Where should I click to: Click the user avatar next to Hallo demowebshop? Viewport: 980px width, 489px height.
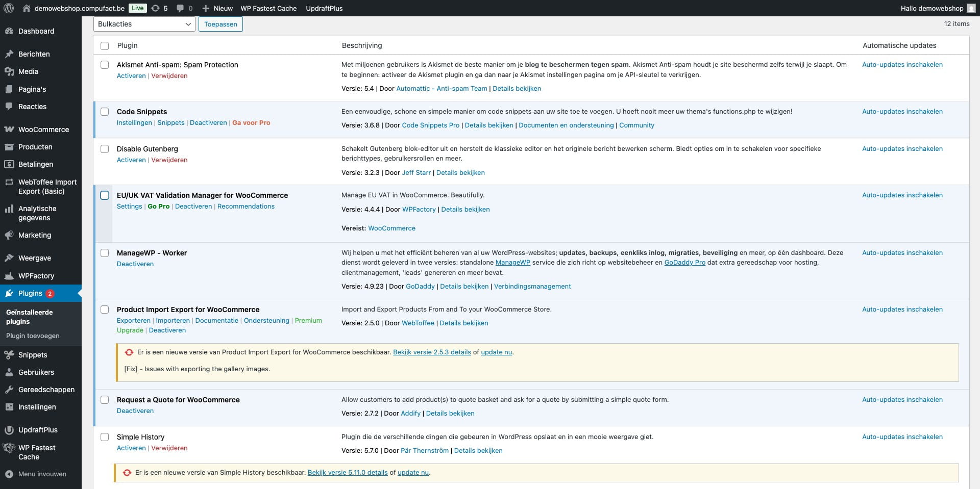pos(971,8)
